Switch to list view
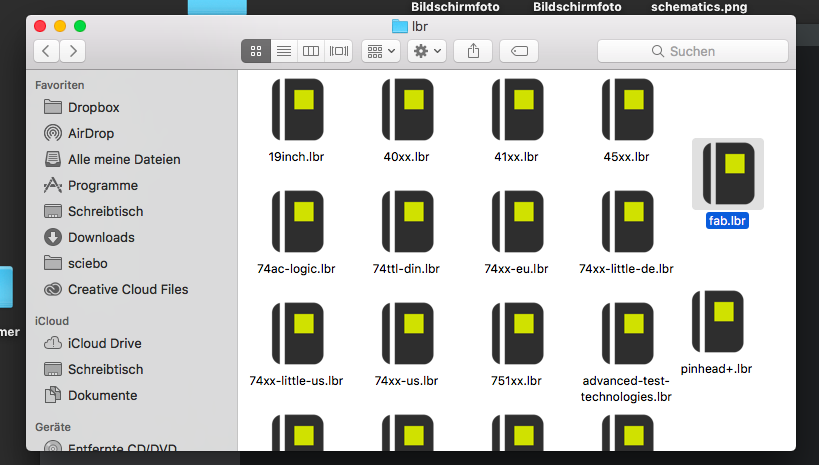Image resolution: width=819 pixels, height=465 pixels. tap(284, 51)
